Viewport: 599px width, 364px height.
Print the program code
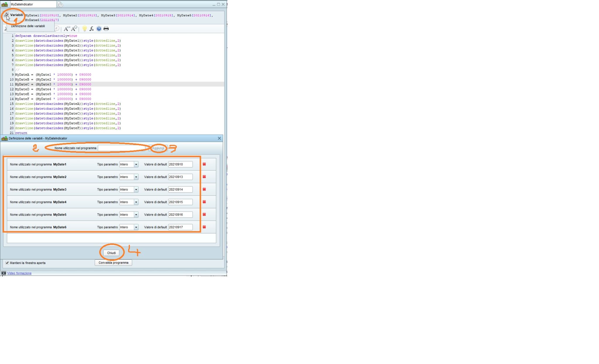click(x=106, y=29)
